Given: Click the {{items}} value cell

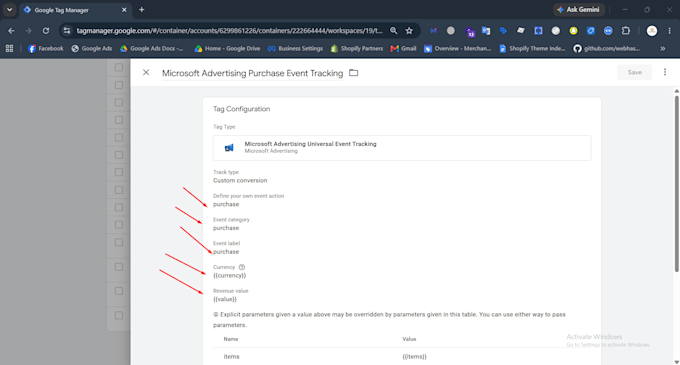Looking at the screenshot, I should coord(415,356).
